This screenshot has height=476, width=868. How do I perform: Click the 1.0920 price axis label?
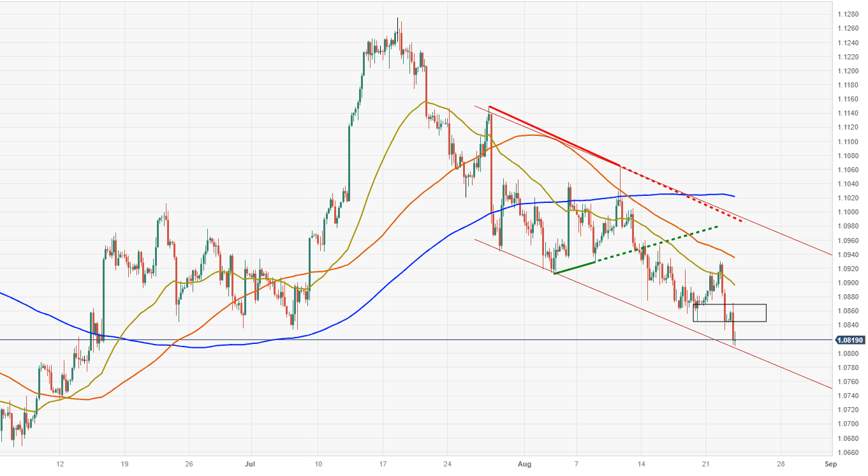(x=849, y=269)
